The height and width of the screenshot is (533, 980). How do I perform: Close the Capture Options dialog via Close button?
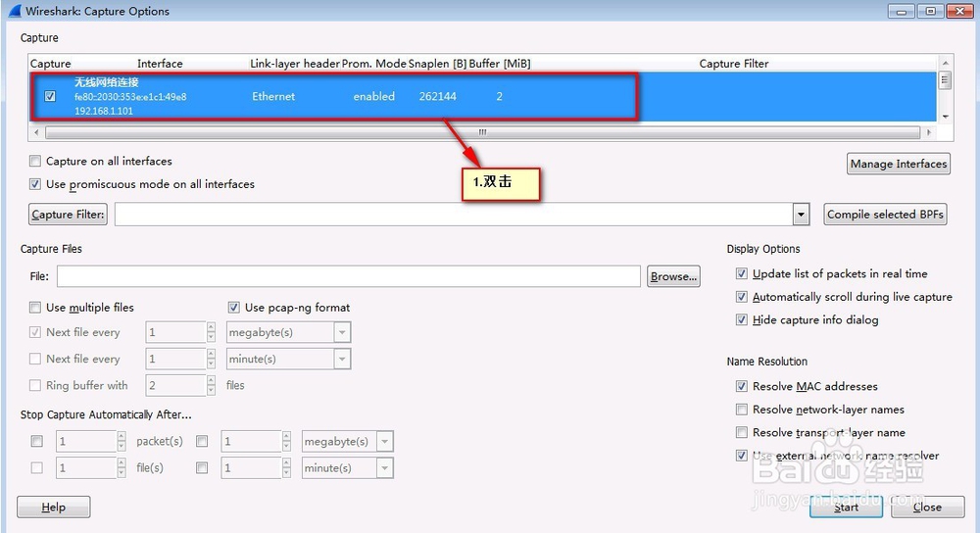(927, 507)
